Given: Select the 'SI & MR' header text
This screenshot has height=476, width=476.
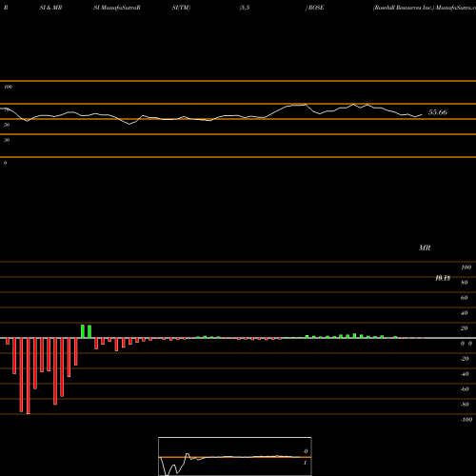Looking at the screenshot, I should point(50,8).
